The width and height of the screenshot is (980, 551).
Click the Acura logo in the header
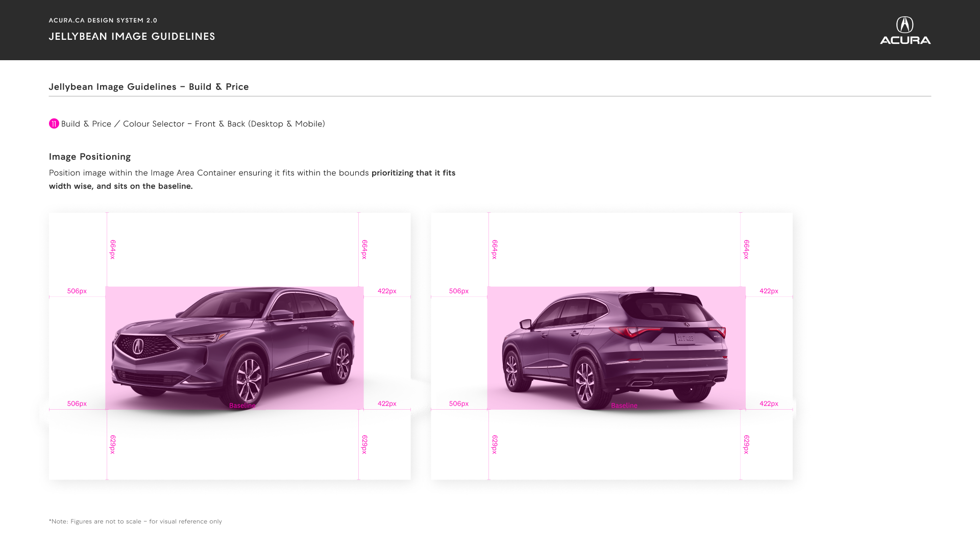[x=905, y=30]
